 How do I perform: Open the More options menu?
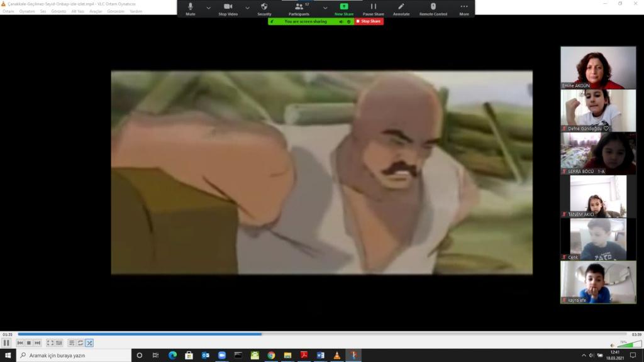464,9
